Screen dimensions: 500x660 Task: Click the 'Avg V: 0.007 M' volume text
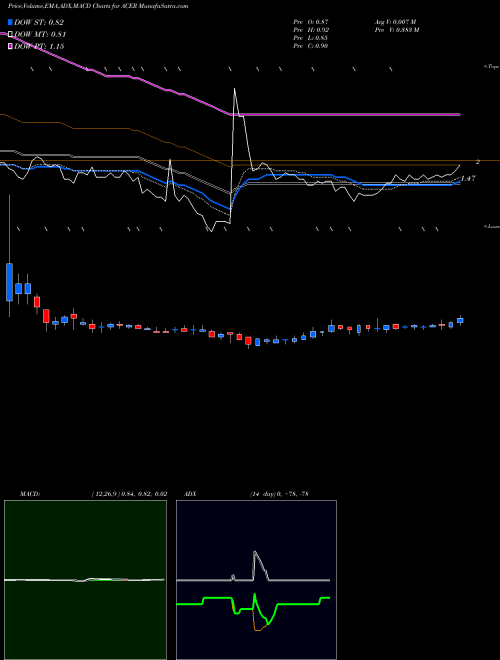coord(395,22)
